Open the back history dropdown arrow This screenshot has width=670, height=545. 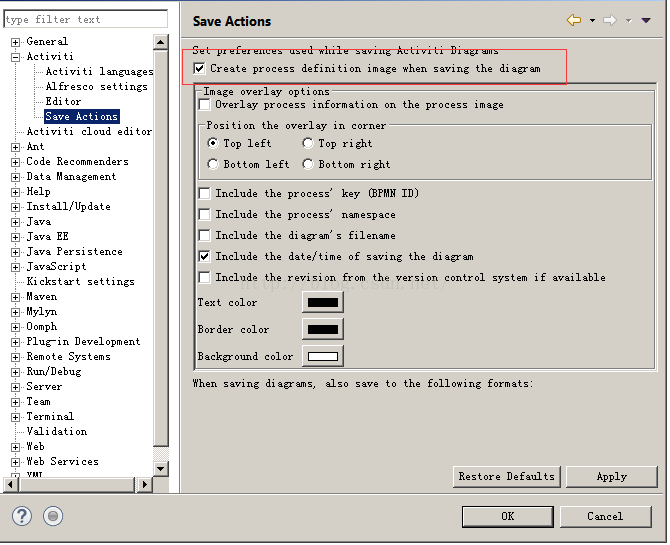point(592,20)
